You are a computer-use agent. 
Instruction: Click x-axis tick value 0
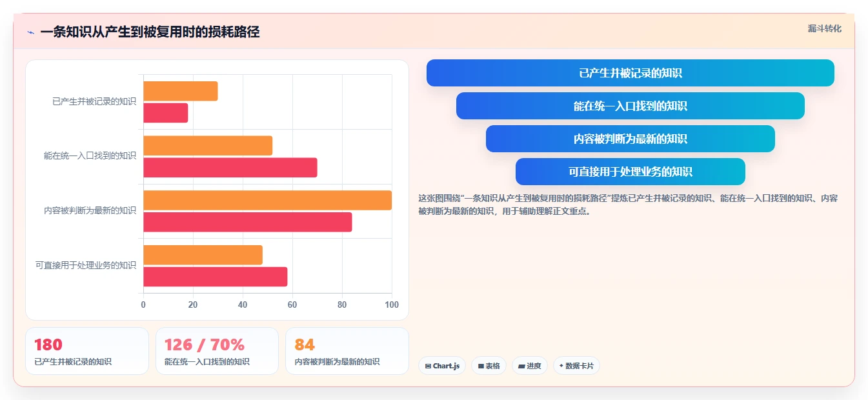click(x=143, y=305)
